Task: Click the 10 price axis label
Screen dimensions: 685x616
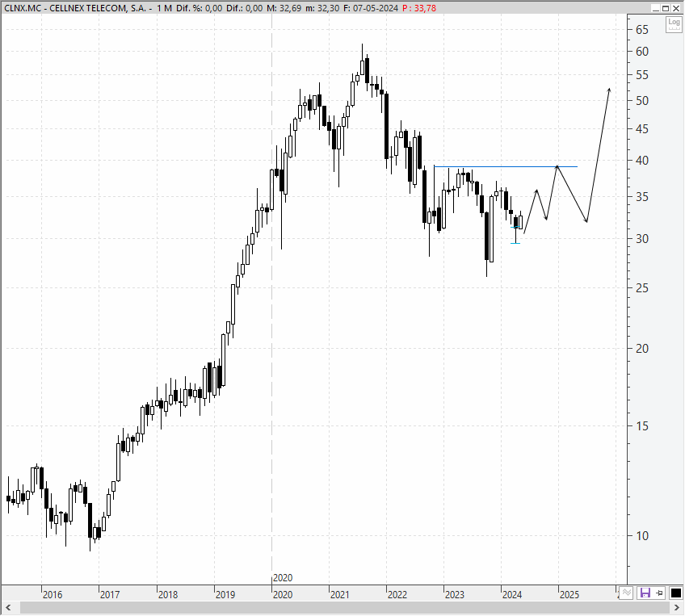Action: pos(642,536)
